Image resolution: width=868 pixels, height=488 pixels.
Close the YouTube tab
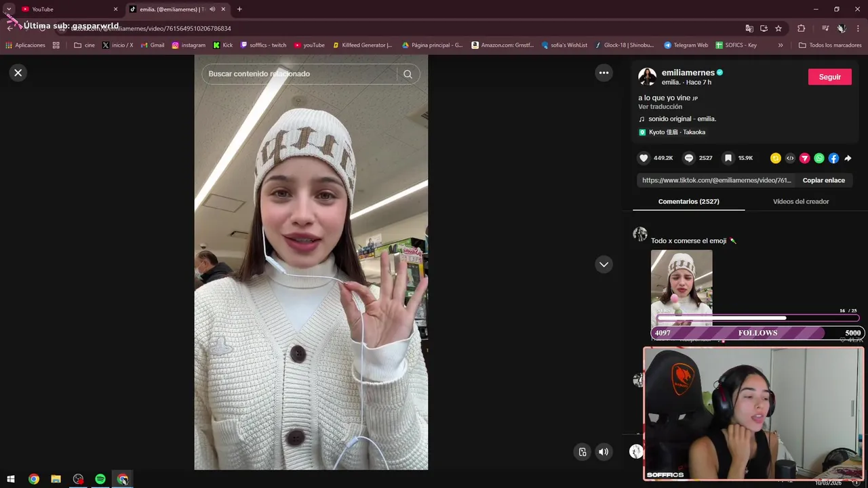coord(115,9)
